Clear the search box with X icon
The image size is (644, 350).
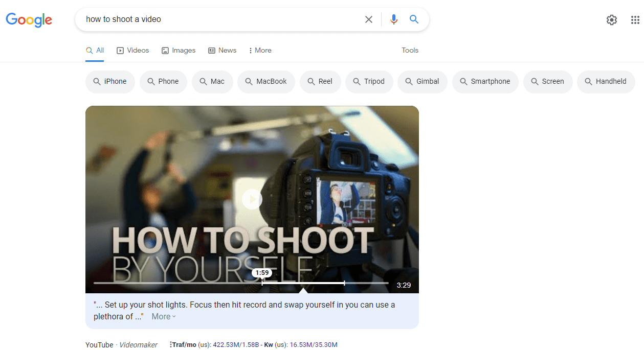tap(368, 19)
